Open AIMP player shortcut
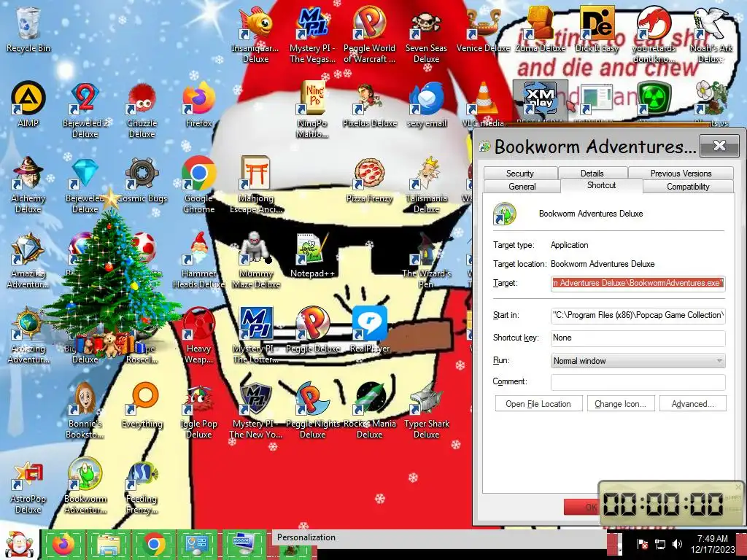Viewport: 747px width, 560px height. click(28, 105)
